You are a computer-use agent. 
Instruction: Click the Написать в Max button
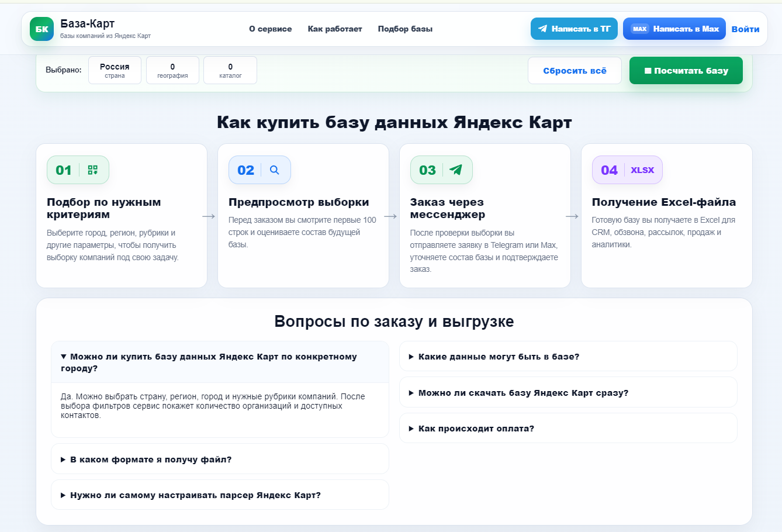point(674,29)
